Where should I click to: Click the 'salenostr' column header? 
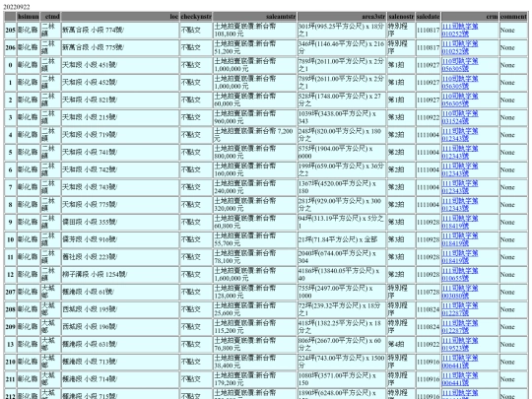tap(401, 17)
